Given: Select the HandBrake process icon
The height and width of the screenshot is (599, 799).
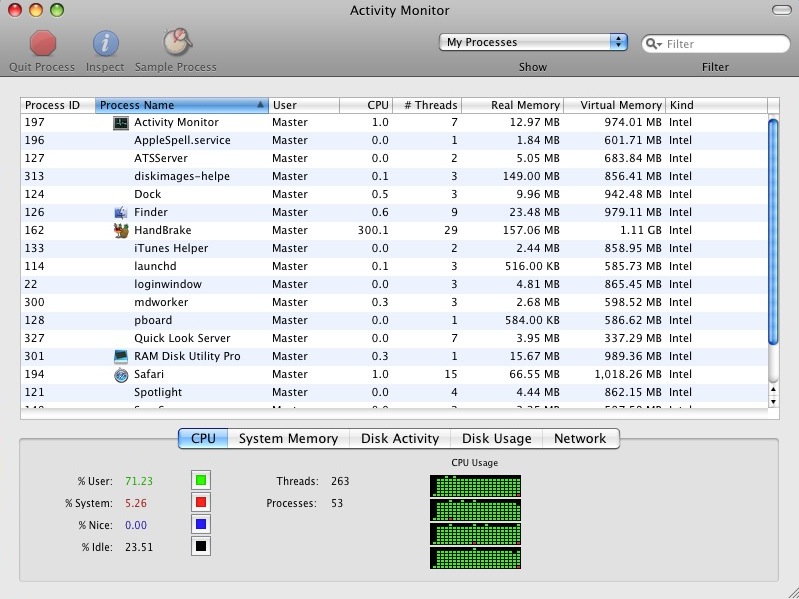Looking at the screenshot, I should tap(121, 230).
